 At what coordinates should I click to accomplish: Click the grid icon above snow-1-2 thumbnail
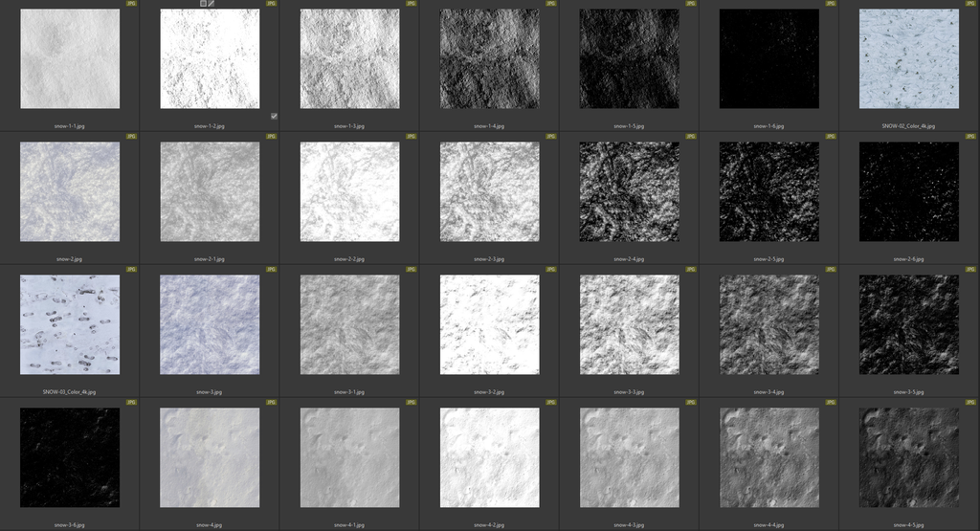pos(203,4)
